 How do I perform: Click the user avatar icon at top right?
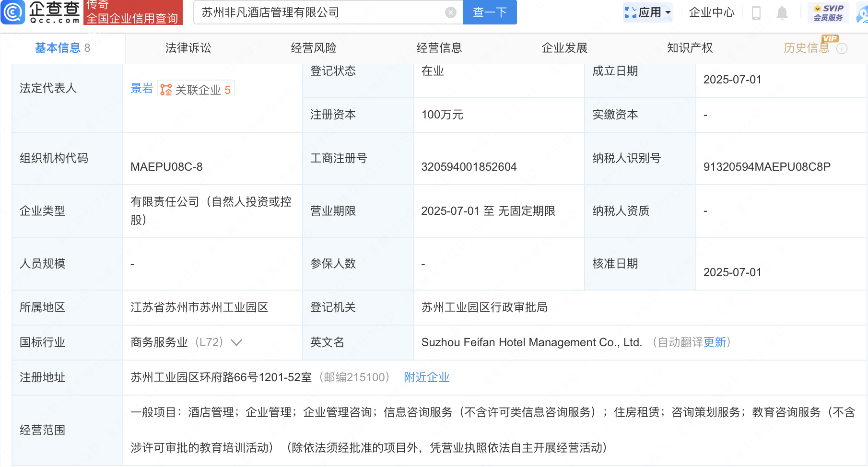(862, 12)
